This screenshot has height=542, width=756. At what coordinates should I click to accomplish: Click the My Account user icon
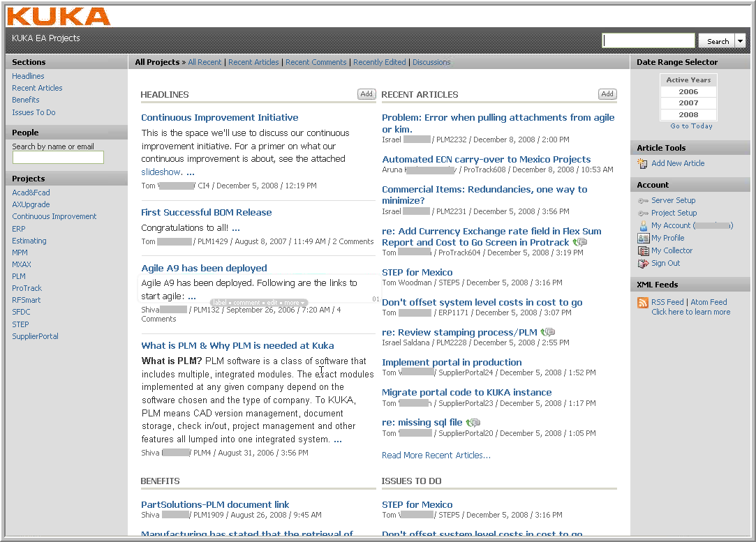(644, 226)
